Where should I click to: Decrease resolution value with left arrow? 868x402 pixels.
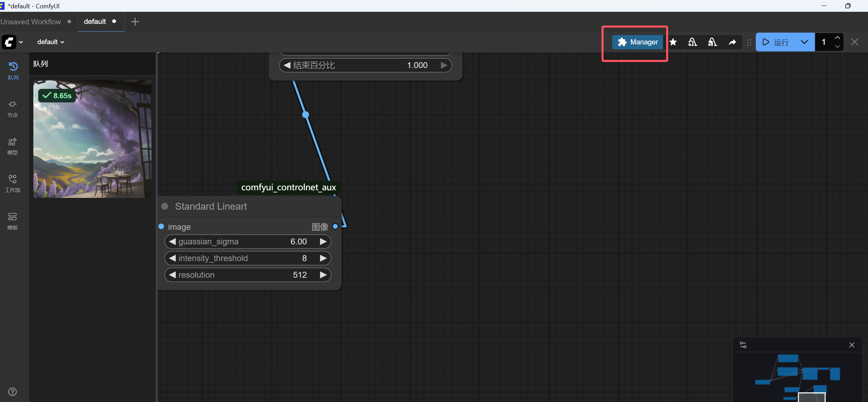click(172, 275)
